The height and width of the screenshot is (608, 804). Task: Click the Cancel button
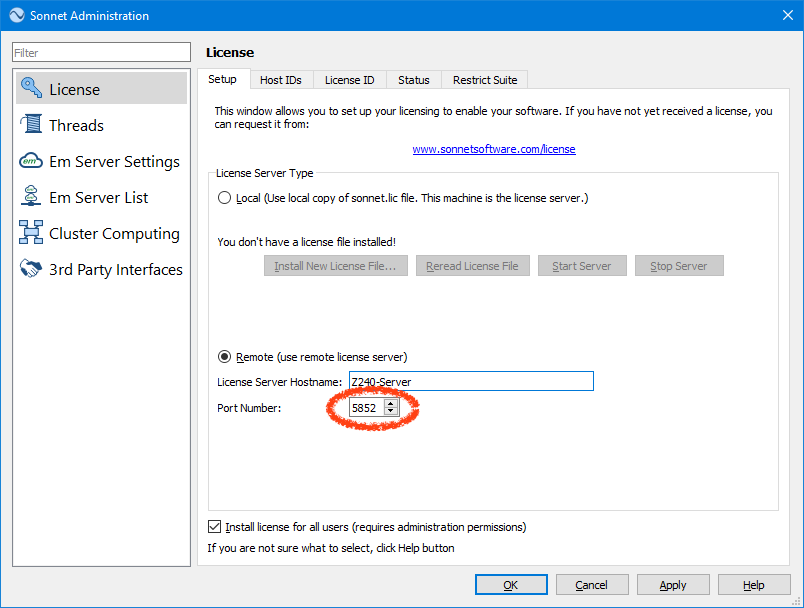pyautogui.click(x=592, y=584)
